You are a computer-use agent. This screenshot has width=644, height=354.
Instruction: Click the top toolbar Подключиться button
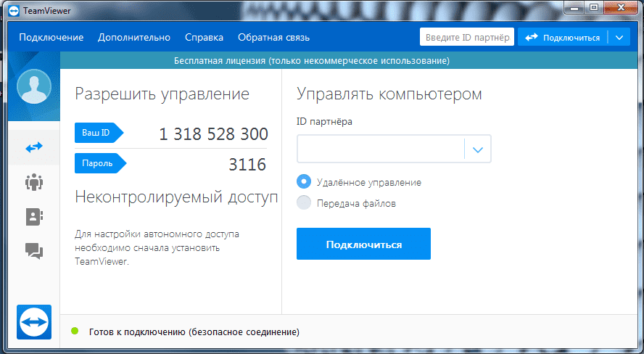[563, 38]
